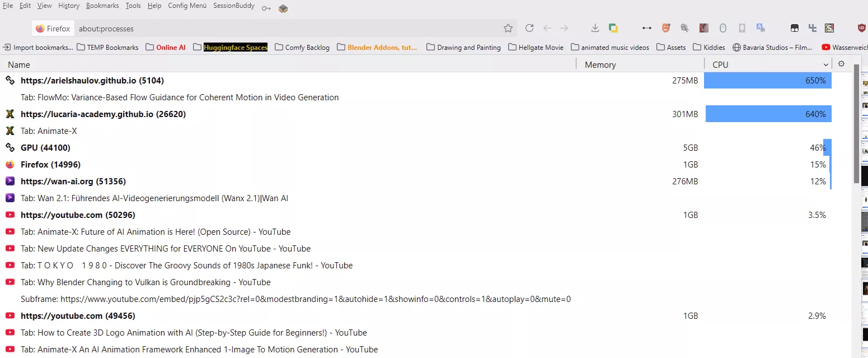Open the SessionBuddy menu
This screenshot has width=868, height=358.
coord(234,6)
